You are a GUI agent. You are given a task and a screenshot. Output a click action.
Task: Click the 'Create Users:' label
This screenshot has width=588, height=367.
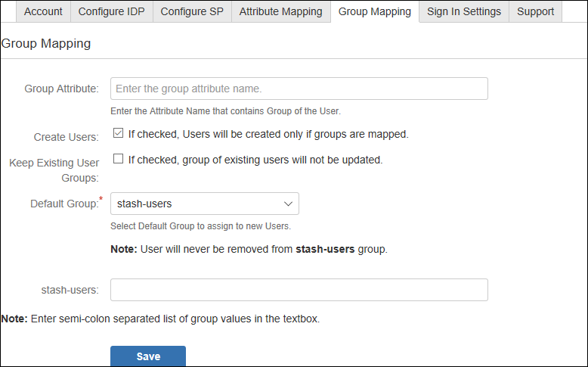(67, 137)
